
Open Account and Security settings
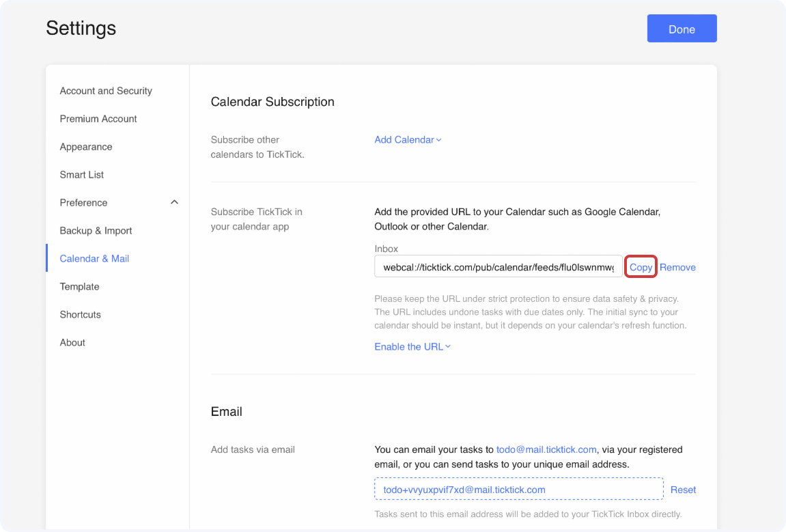[106, 91]
